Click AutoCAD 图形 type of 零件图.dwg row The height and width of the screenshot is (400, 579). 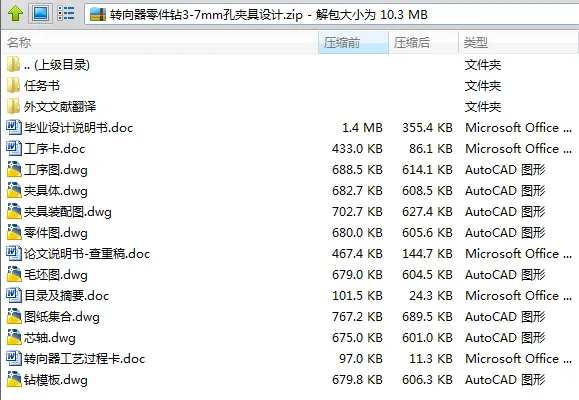coord(505,233)
